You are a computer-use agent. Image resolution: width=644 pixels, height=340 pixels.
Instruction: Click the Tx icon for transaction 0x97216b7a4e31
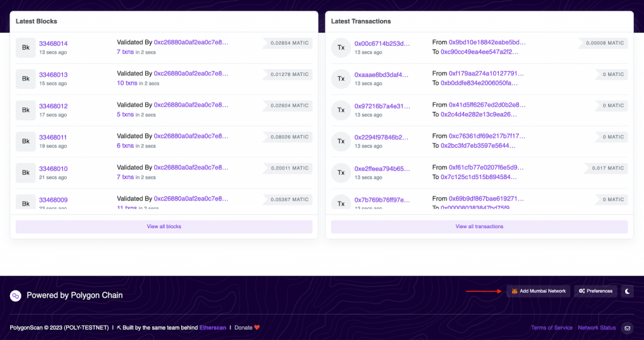pos(341,110)
